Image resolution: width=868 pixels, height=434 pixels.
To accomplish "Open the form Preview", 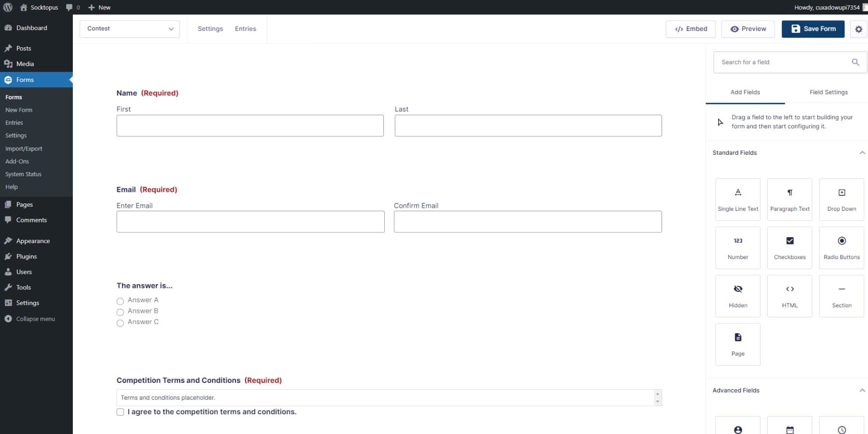I will (748, 29).
